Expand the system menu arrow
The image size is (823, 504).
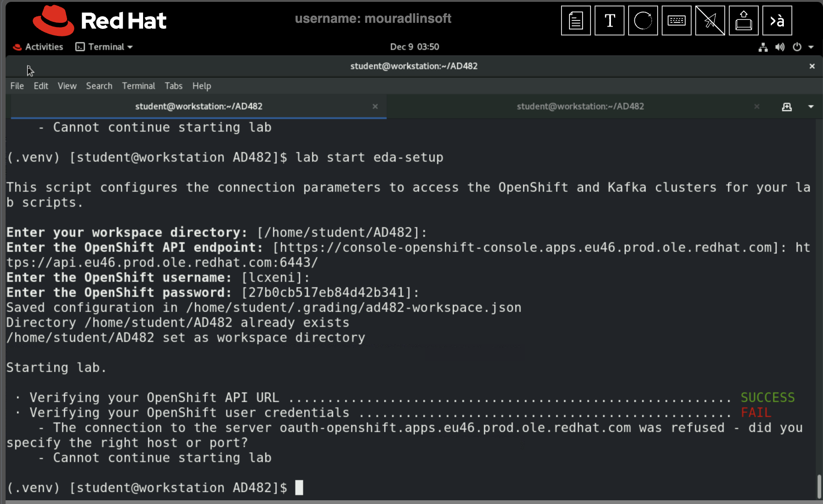(x=811, y=47)
